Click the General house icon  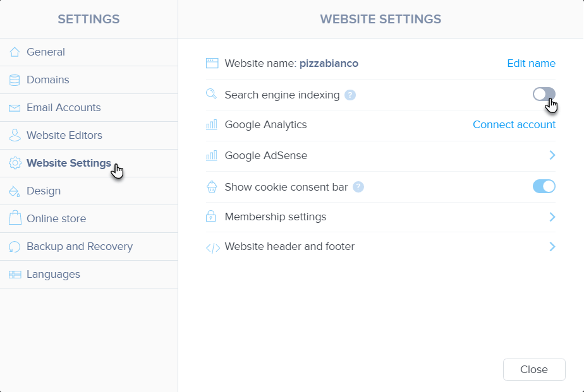[x=15, y=52]
